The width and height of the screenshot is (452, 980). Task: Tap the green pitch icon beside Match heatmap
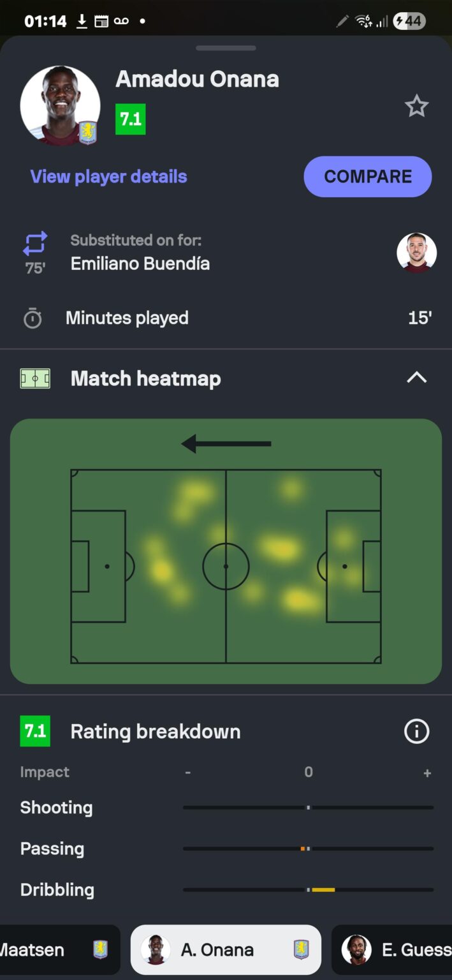34,378
